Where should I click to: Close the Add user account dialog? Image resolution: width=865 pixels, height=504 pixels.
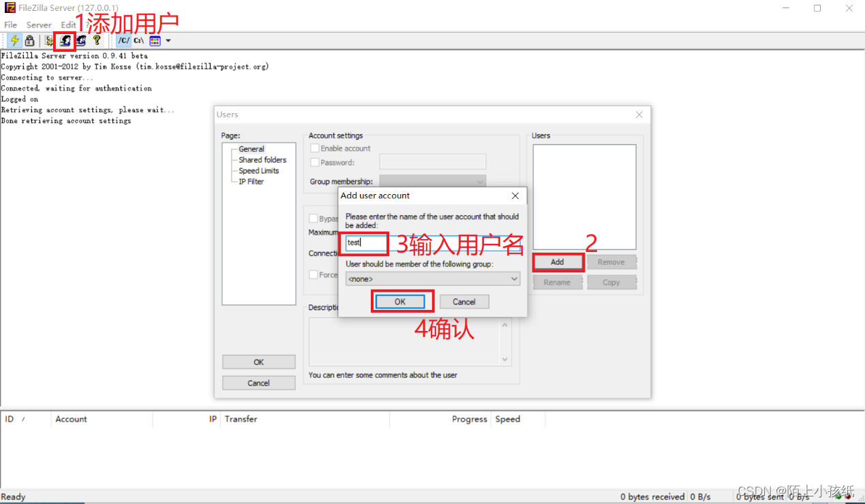(x=515, y=195)
